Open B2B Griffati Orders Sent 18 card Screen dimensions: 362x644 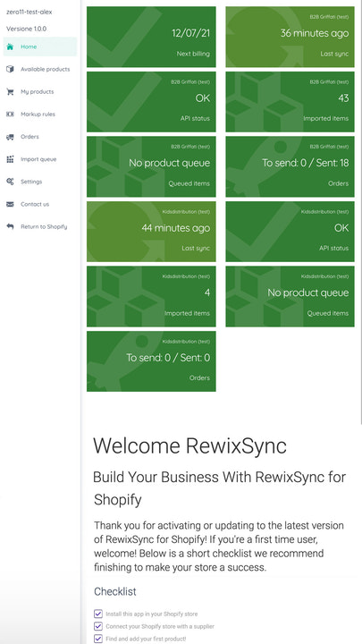290,166
